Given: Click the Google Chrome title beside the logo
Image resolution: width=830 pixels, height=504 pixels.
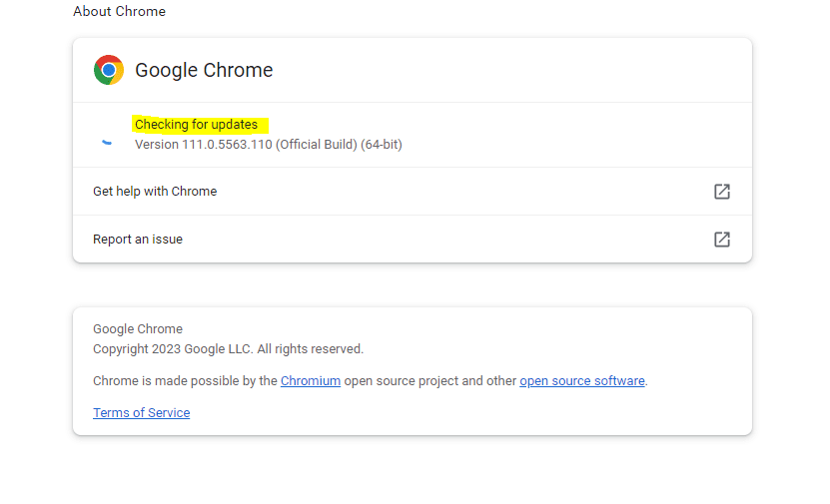Looking at the screenshot, I should (x=204, y=70).
